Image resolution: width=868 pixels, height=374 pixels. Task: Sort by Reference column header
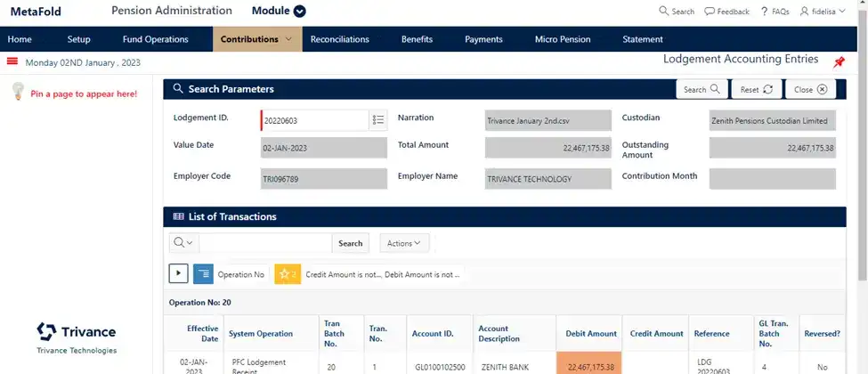[712, 334]
